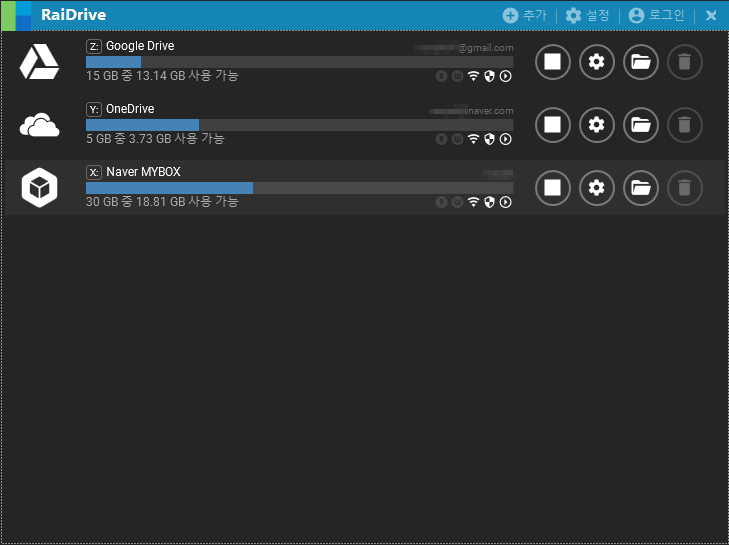Open OneDrive folder in explorer
Screen dimensions: 729x545
point(641,125)
